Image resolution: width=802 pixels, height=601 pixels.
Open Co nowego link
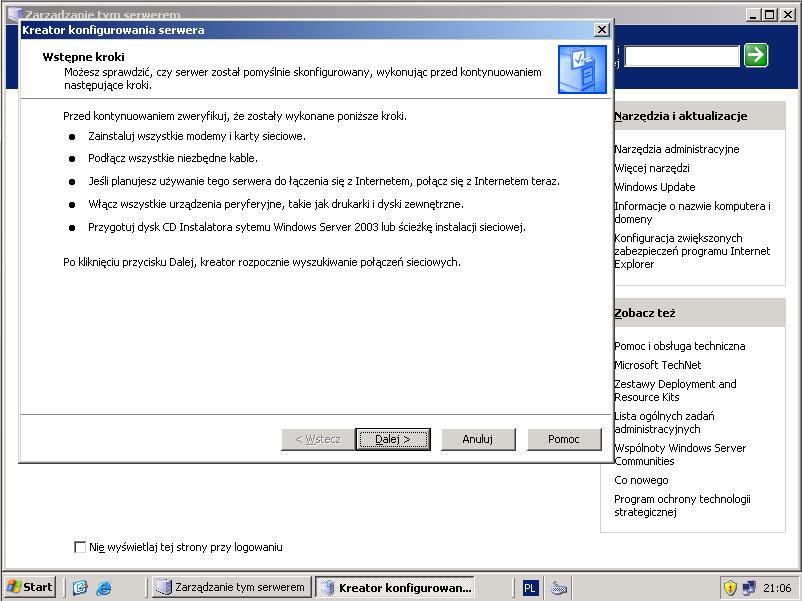point(641,480)
